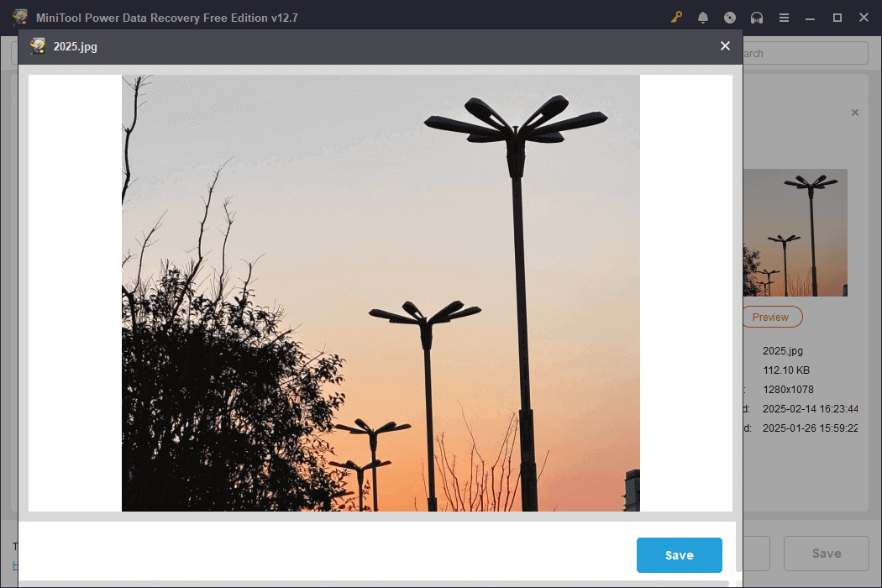
Task: Open the Bootable Media builder disc icon
Action: click(730, 17)
